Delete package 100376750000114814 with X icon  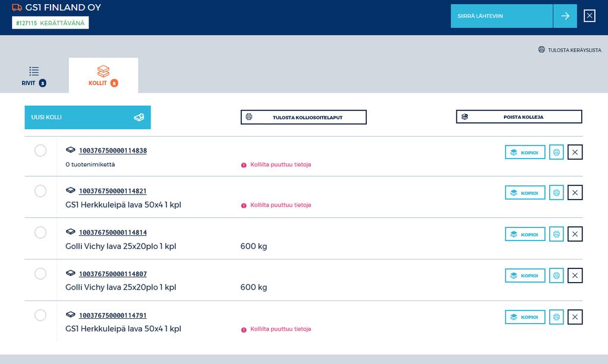click(575, 234)
